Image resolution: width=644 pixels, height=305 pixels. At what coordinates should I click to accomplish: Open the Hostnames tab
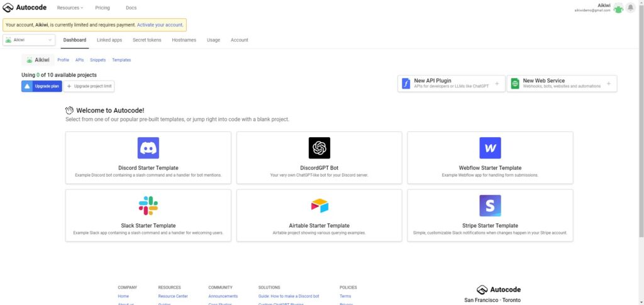tap(184, 40)
